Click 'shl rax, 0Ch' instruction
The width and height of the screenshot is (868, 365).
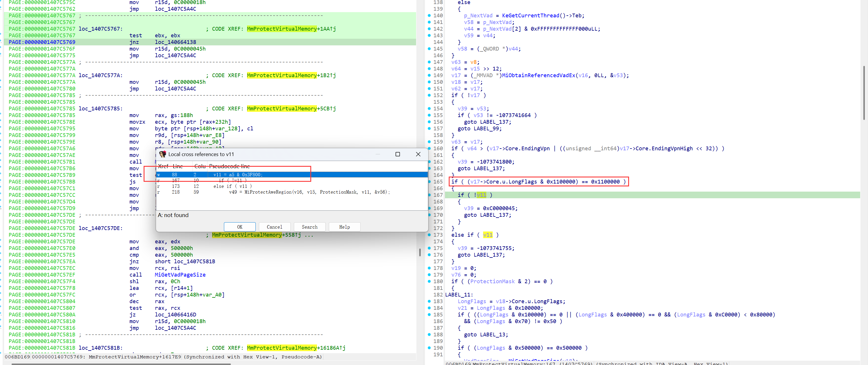155,281
